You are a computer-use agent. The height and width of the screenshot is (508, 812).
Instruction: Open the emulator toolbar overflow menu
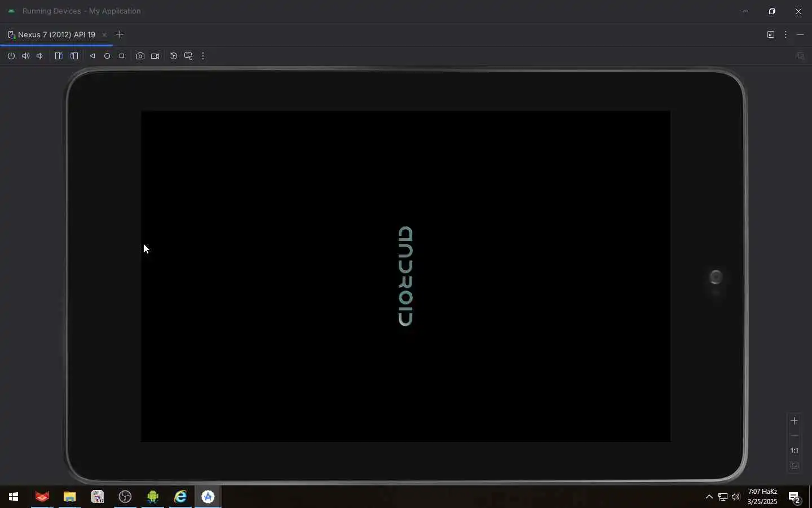(203, 56)
